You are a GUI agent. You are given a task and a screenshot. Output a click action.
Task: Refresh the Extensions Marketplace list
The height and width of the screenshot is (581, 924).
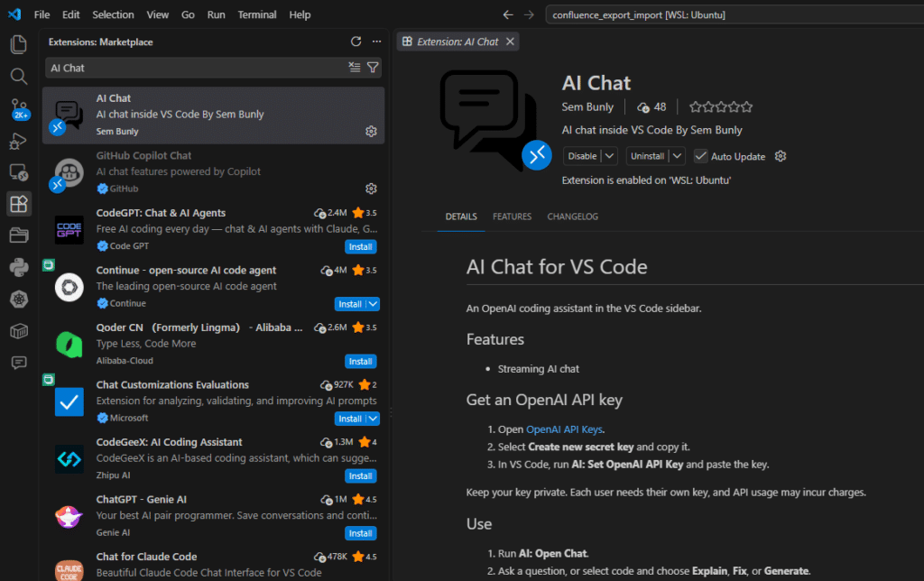click(x=356, y=41)
